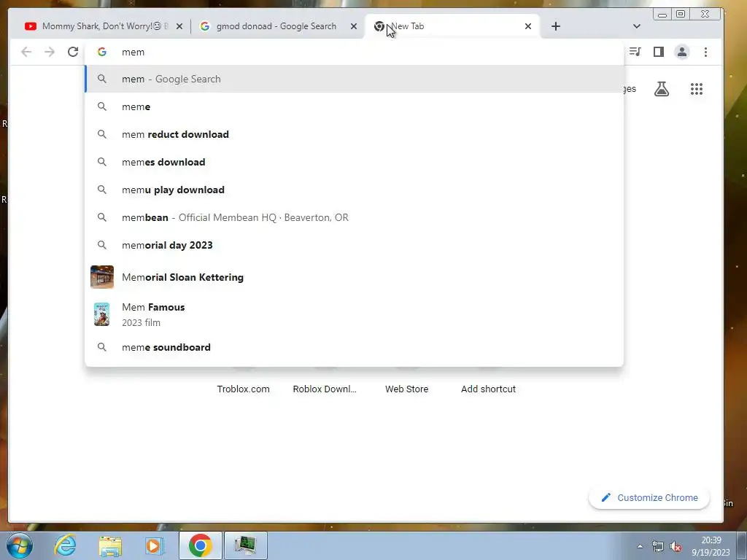The height and width of the screenshot is (560, 747).
Task: Choose 'meme soundboard' suggestion
Action: (x=354, y=347)
